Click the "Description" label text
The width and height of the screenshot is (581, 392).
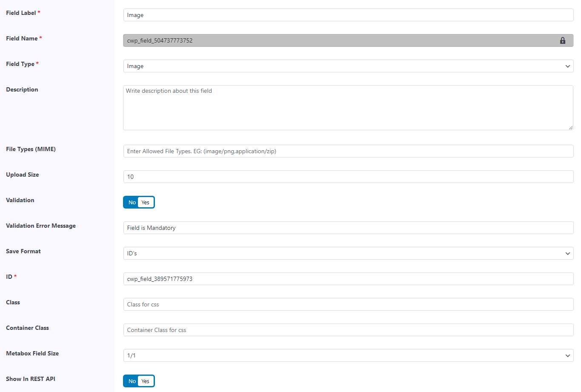[x=22, y=89]
